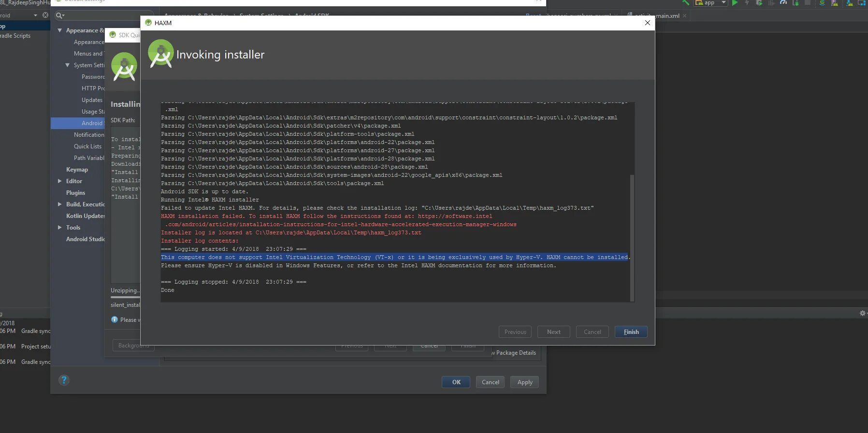Collapse the System Settings tree node
The width and height of the screenshot is (868, 433).
pyautogui.click(x=68, y=65)
